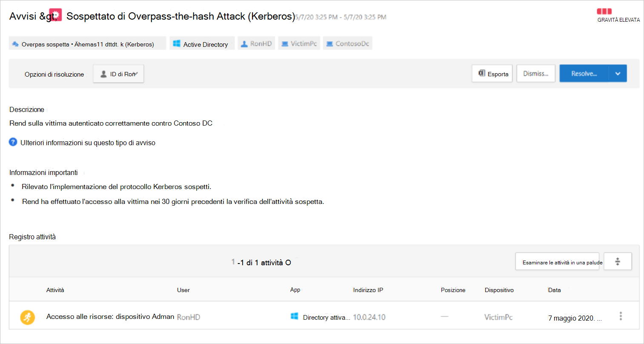Click the Active Directory tag label

click(x=206, y=44)
